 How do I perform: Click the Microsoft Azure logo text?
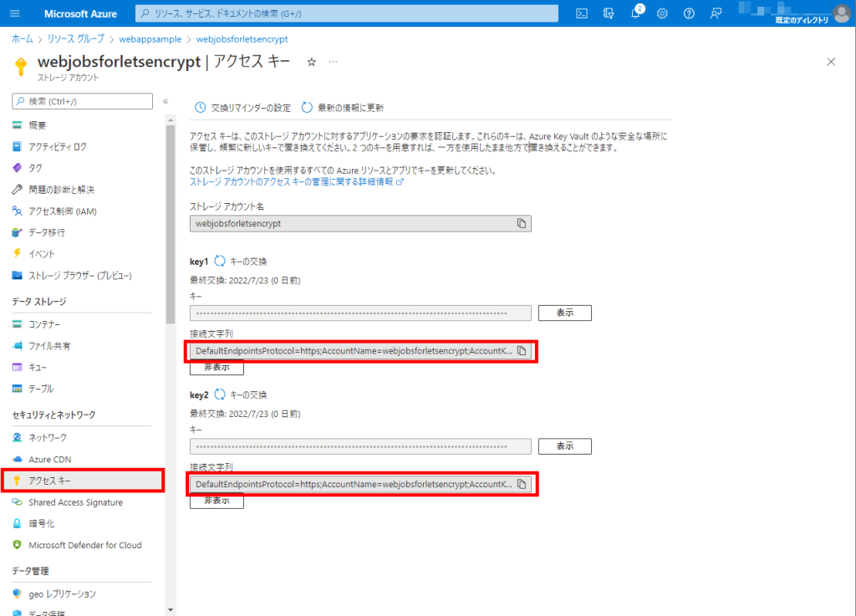80,13
